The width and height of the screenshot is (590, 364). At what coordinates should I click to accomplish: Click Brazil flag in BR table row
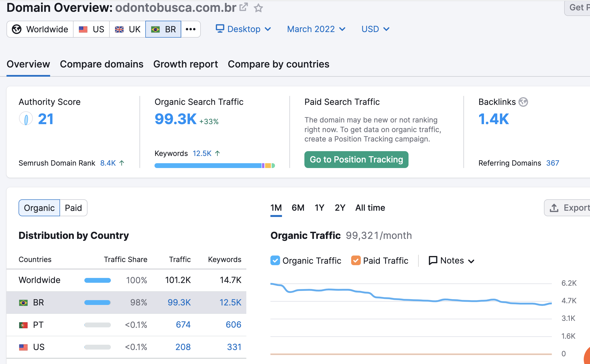point(23,303)
